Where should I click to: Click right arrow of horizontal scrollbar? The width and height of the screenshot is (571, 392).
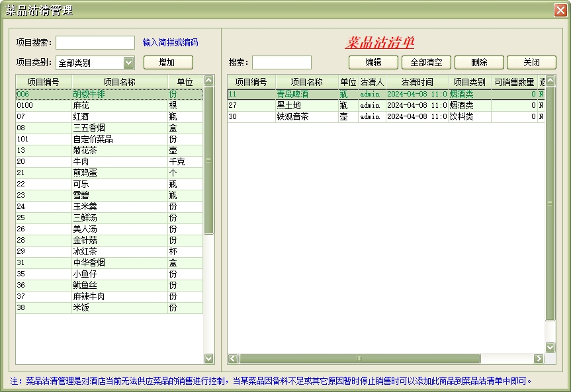[539, 358]
